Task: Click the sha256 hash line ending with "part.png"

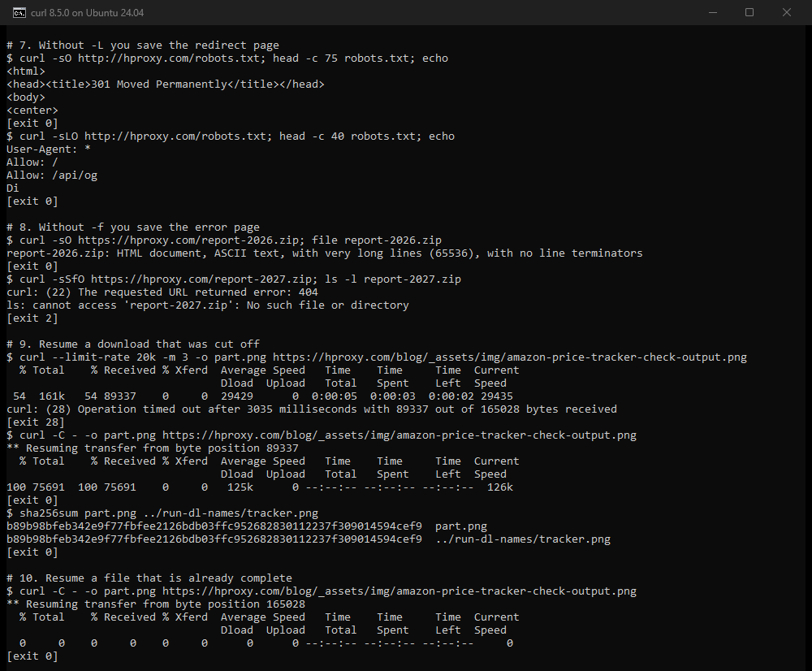Action: tap(247, 526)
